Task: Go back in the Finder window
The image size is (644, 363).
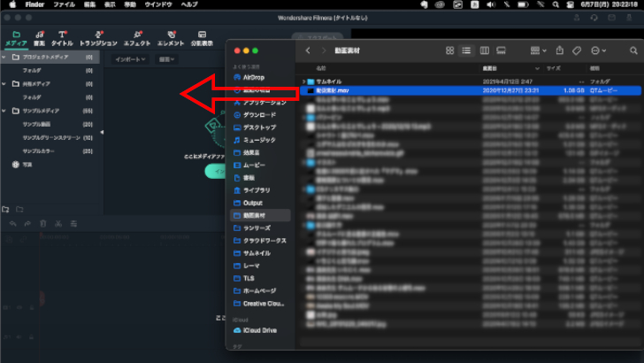Action: [308, 50]
